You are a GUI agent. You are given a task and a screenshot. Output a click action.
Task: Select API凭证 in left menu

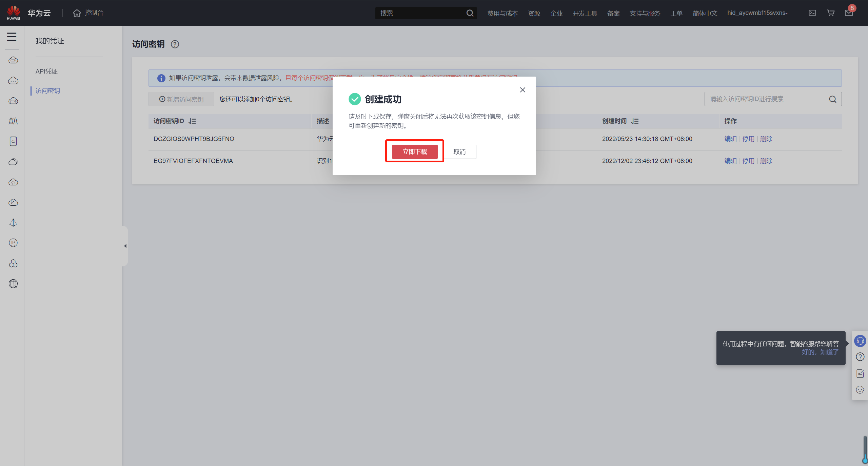tap(46, 71)
